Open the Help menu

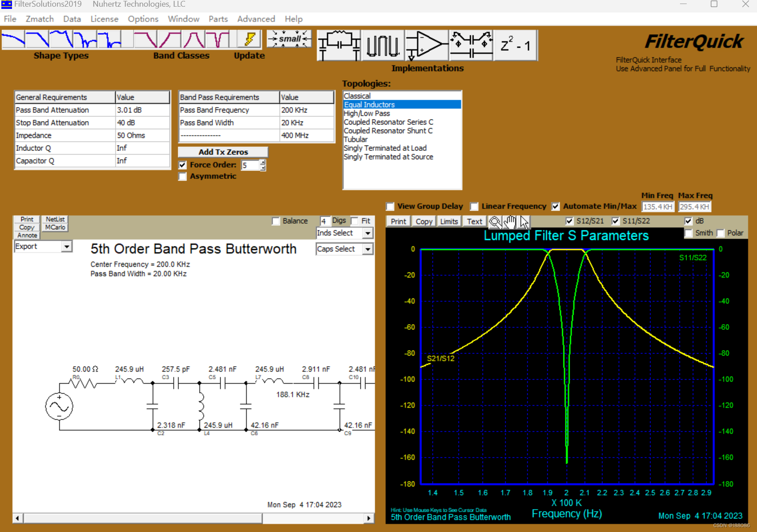pos(294,19)
